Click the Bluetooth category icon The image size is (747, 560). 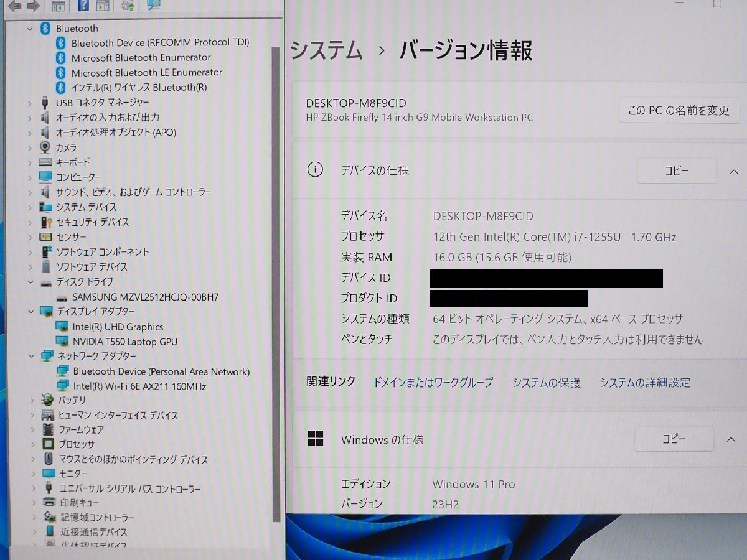tap(45, 28)
